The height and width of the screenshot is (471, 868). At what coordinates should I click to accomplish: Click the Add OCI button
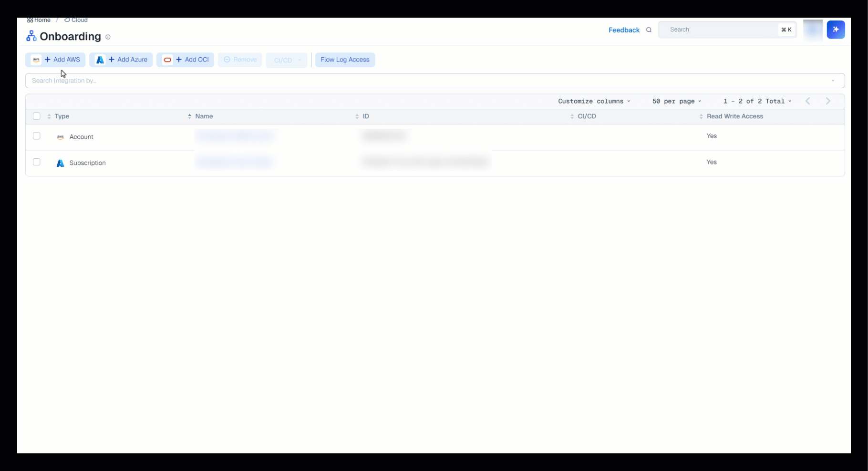click(186, 60)
